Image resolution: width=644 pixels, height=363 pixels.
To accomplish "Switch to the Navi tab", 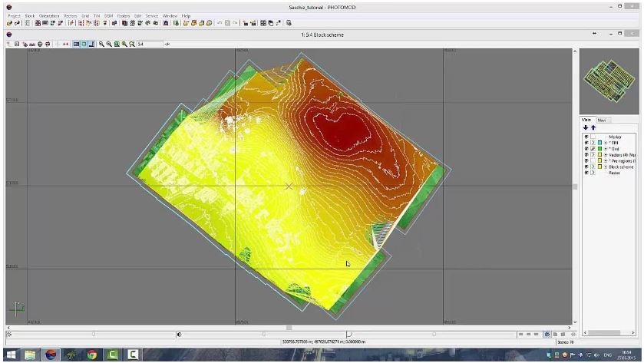I will tap(603, 120).
